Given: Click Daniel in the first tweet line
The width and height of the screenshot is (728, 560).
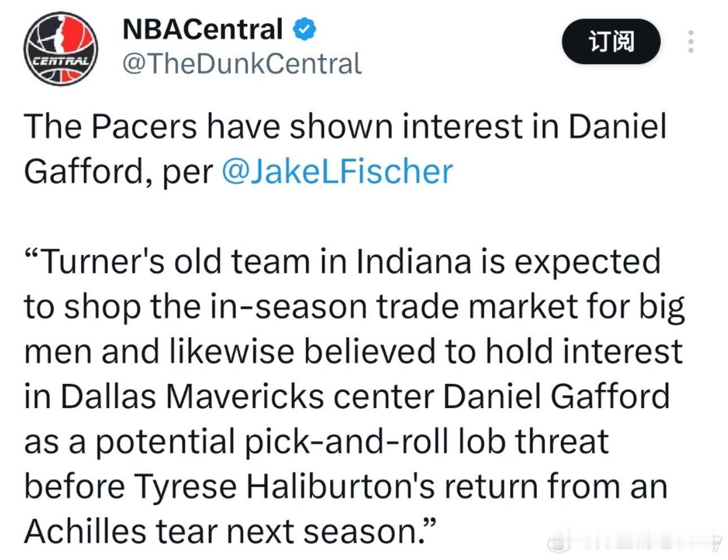Looking at the screenshot, I should click(617, 126).
